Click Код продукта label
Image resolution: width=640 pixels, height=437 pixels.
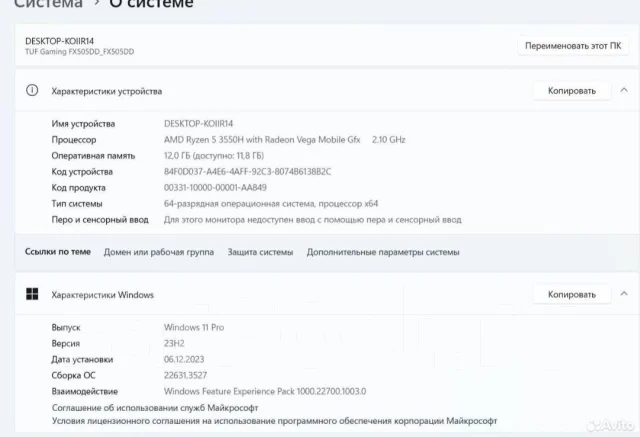tap(78, 188)
